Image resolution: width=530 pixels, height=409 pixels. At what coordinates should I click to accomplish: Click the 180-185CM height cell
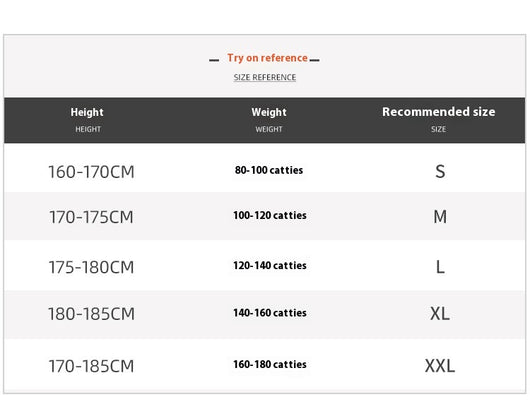pos(91,314)
